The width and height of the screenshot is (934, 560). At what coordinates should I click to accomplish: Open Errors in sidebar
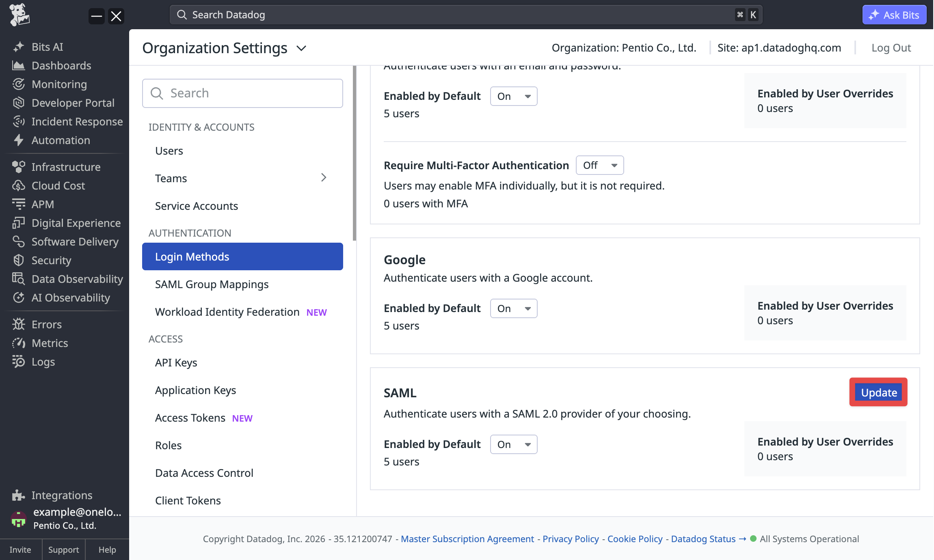point(47,324)
